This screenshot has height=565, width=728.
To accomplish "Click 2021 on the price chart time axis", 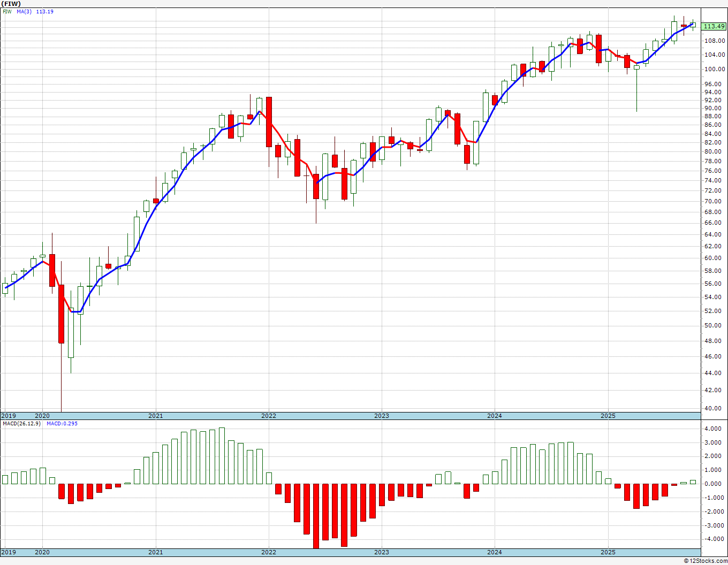I will pyautogui.click(x=156, y=416).
